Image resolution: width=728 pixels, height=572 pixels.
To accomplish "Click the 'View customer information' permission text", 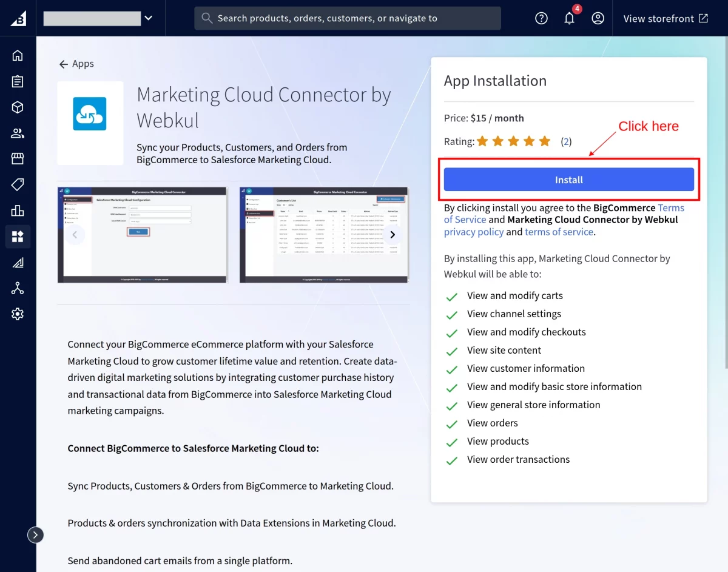I will coord(526,368).
